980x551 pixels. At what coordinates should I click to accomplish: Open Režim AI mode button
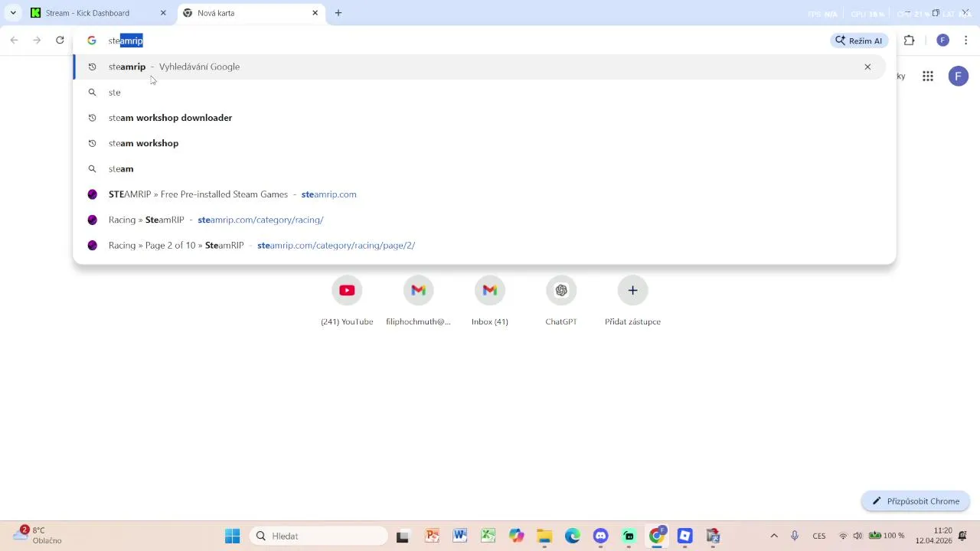859,41
